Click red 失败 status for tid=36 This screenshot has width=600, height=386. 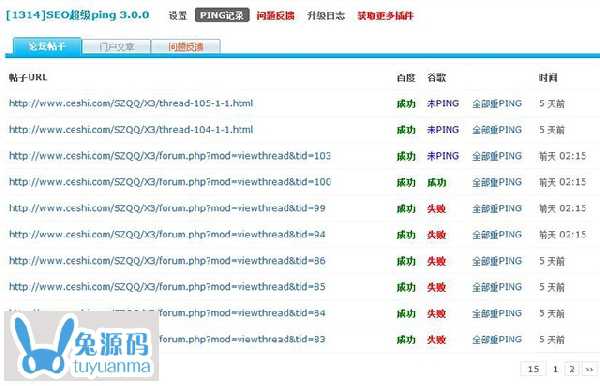[437, 261]
